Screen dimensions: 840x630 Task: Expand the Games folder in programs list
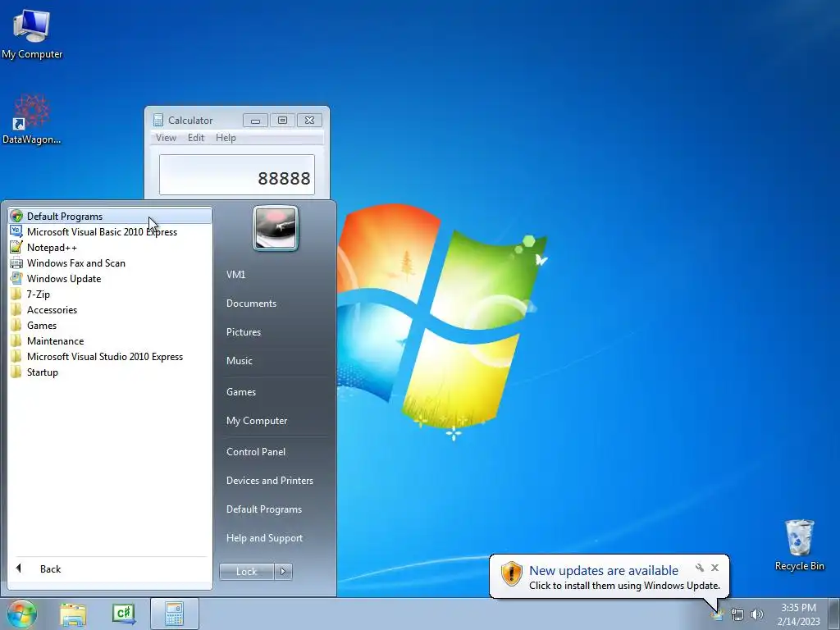(110, 325)
